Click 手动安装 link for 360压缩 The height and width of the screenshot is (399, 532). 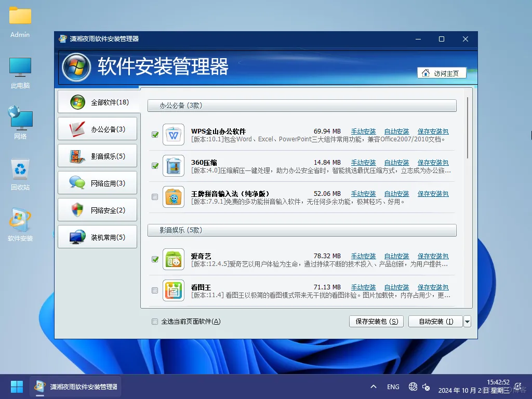(363, 163)
